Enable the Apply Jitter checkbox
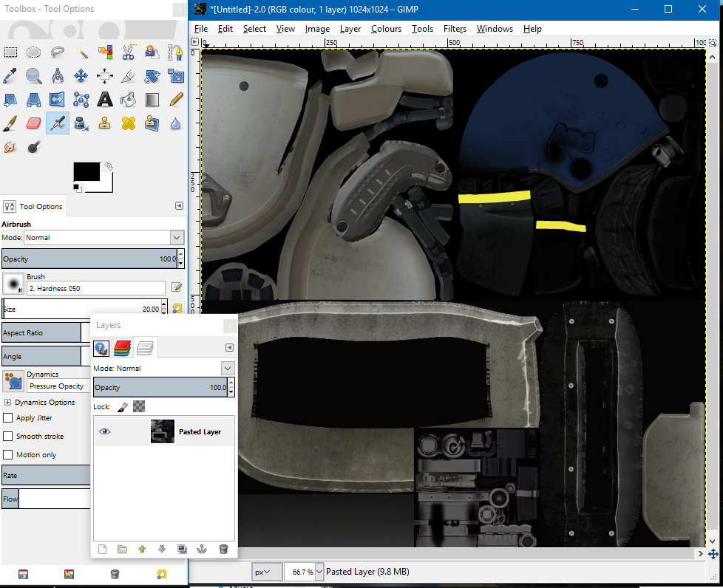The image size is (723, 588). (8, 418)
